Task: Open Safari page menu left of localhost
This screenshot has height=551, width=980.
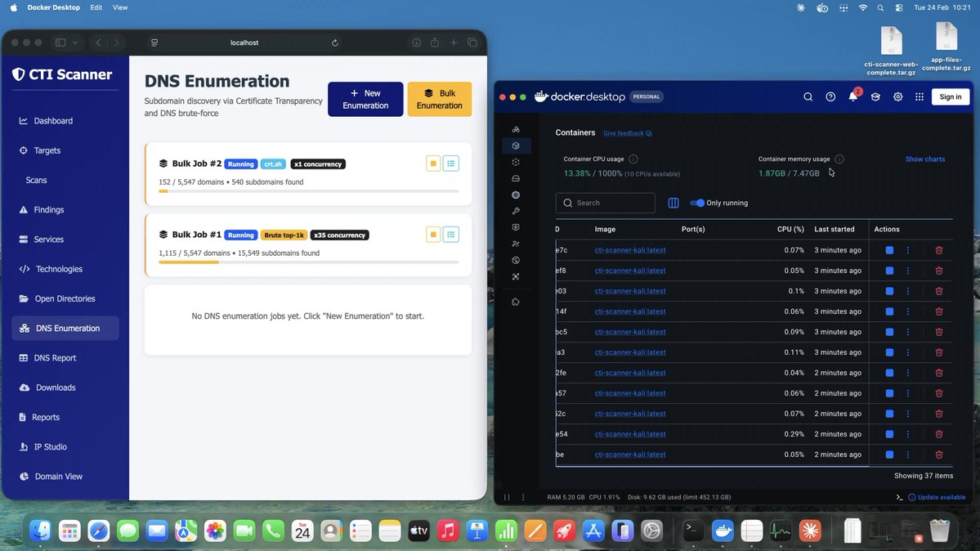Action: click(x=154, y=43)
